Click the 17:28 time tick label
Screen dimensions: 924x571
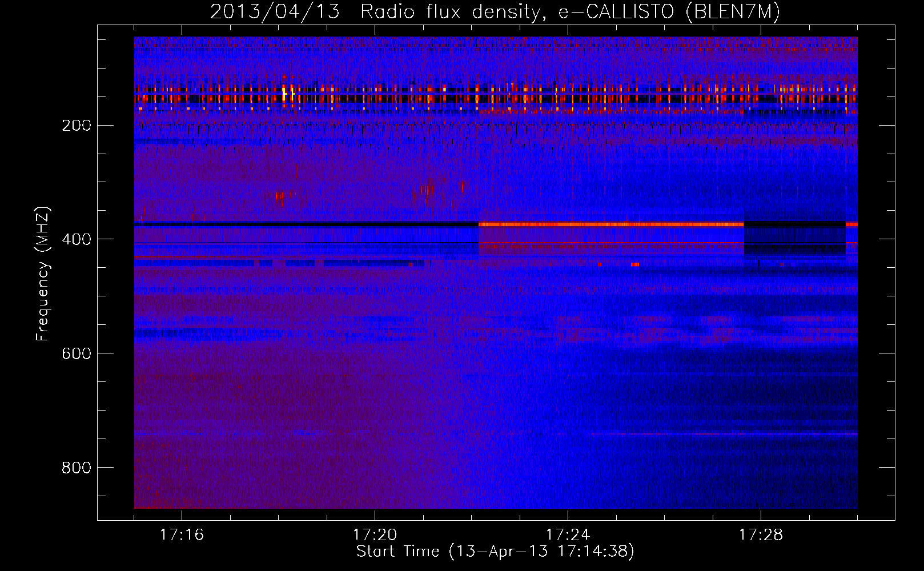761,534
